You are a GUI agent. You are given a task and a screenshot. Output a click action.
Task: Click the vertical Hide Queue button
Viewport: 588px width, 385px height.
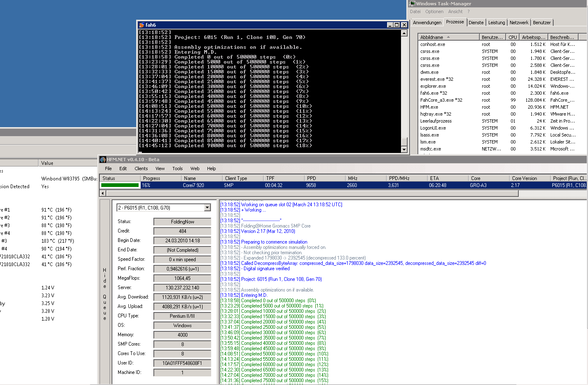tap(105, 292)
